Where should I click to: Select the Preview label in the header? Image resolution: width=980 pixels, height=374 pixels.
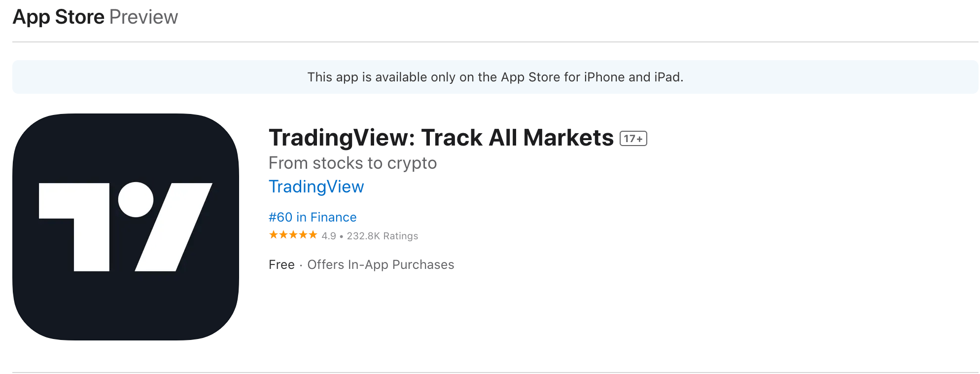click(x=144, y=16)
